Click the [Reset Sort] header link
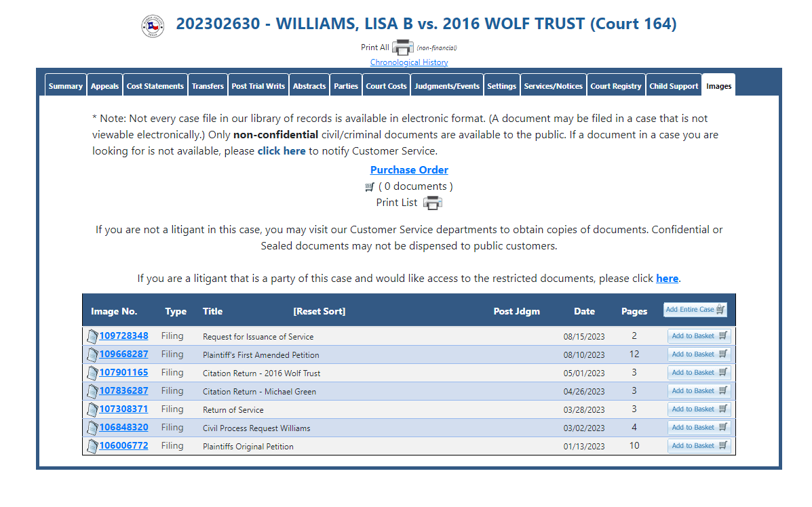 point(320,311)
